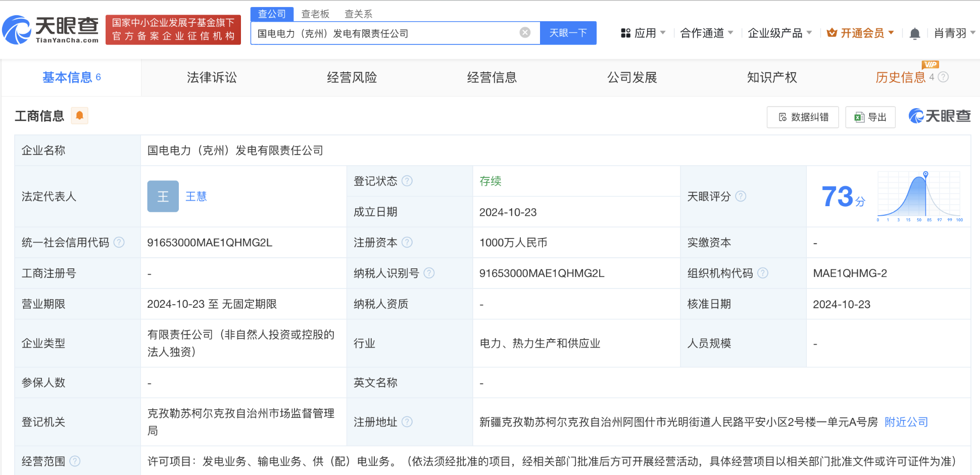This screenshot has height=475, width=980.
Task: Open the 附近公司 link
Action: tap(906, 422)
